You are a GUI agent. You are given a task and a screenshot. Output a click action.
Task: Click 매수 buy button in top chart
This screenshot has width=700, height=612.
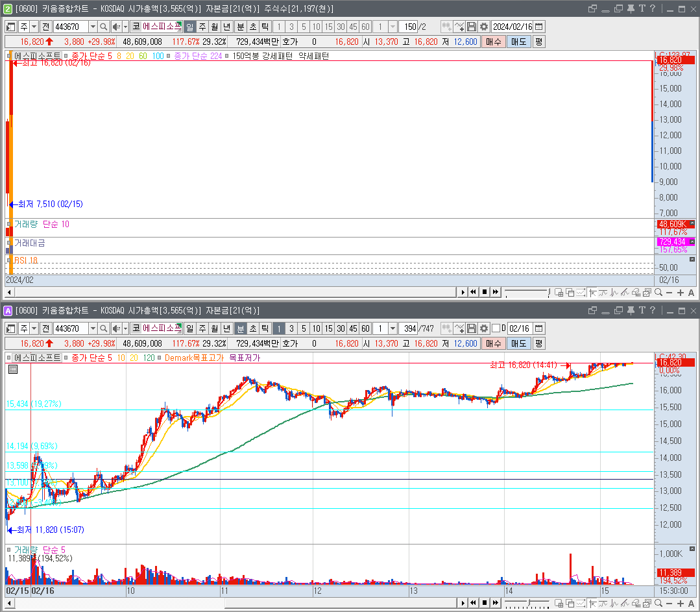tap(493, 42)
